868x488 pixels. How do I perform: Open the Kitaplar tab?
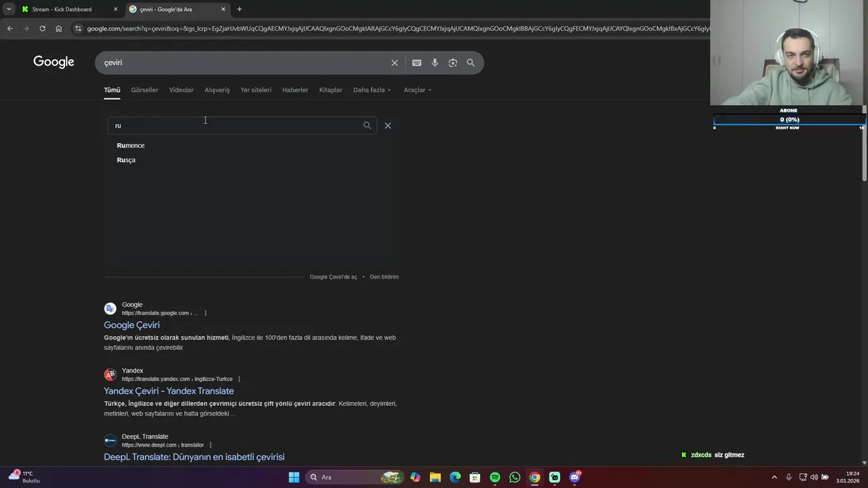pos(331,90)
